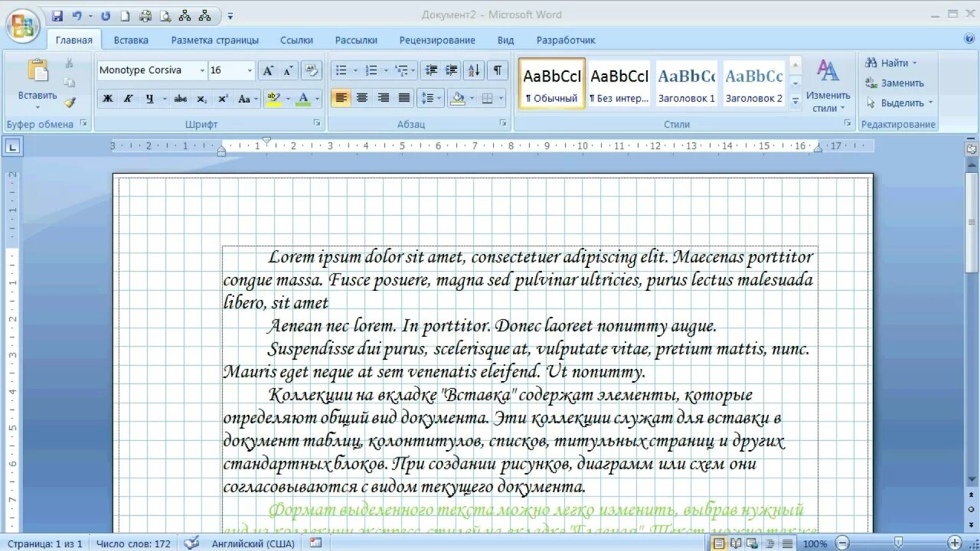This screenshot has height=551, width=980.
Task: Toggle show paragraph marks pilcrow
Action: [498, 70]
